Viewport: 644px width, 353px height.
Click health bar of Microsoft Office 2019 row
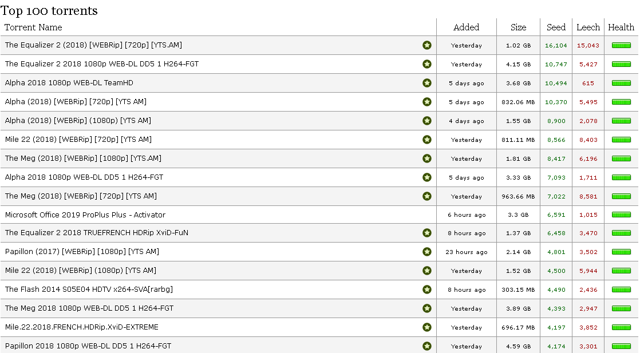coord(621,215)
